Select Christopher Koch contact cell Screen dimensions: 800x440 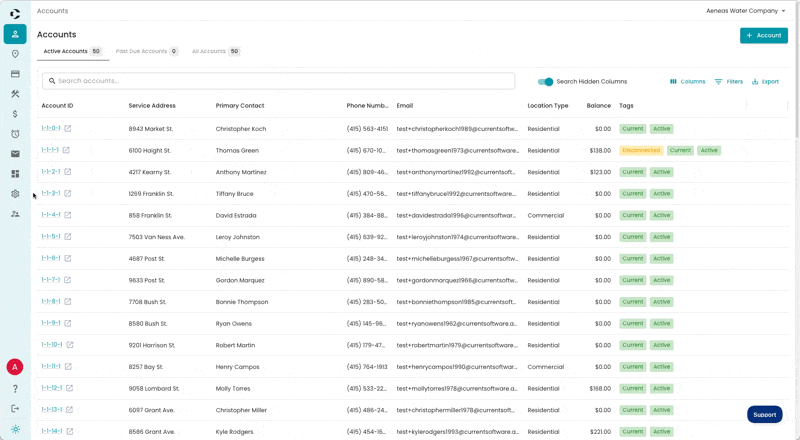coord(241,129)
